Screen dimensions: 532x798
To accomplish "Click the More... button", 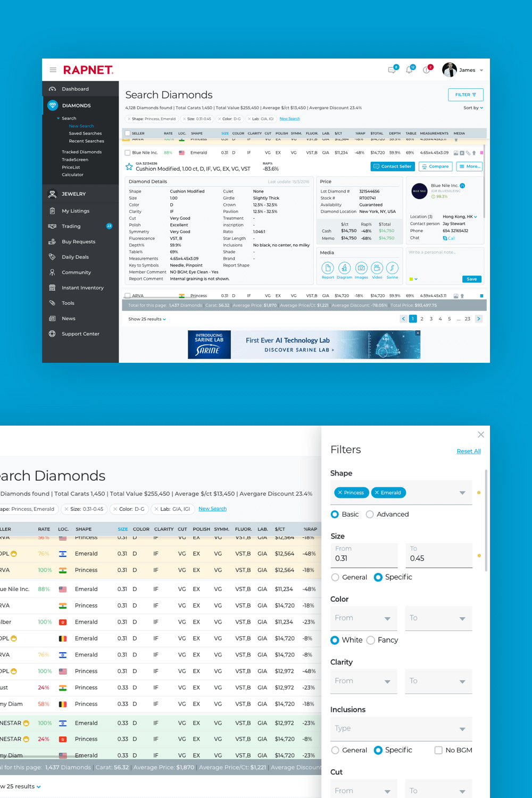I will pyautogui.click(x=470, y=167).
